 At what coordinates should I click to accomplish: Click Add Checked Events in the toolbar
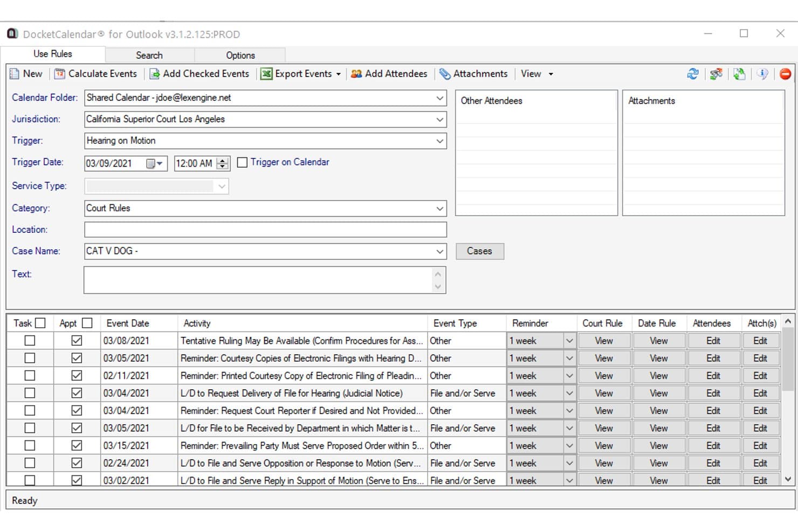click(200, 74)
